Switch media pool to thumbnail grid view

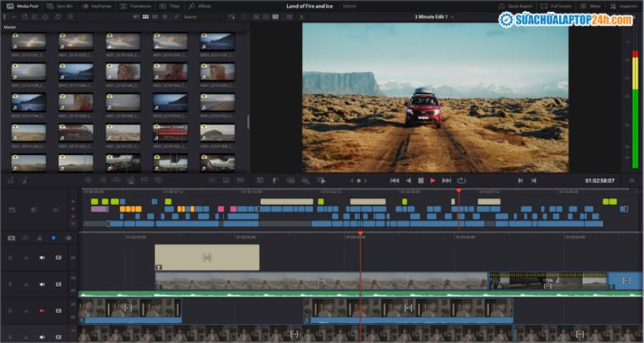click(x=145, y=17)
